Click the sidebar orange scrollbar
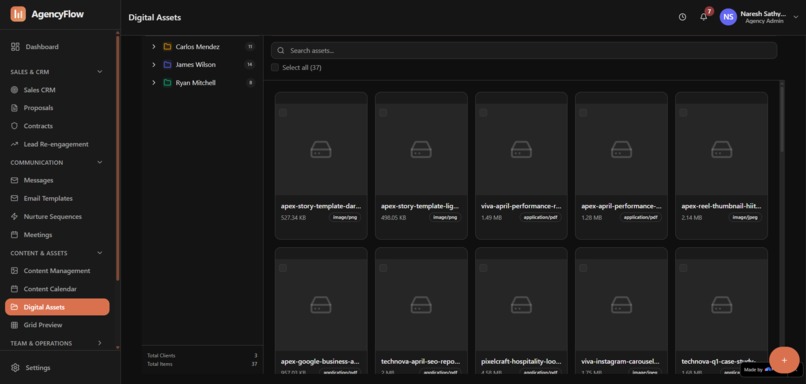Image resolution: width=806 pixels, height=384 pixels. click(118, 157)
